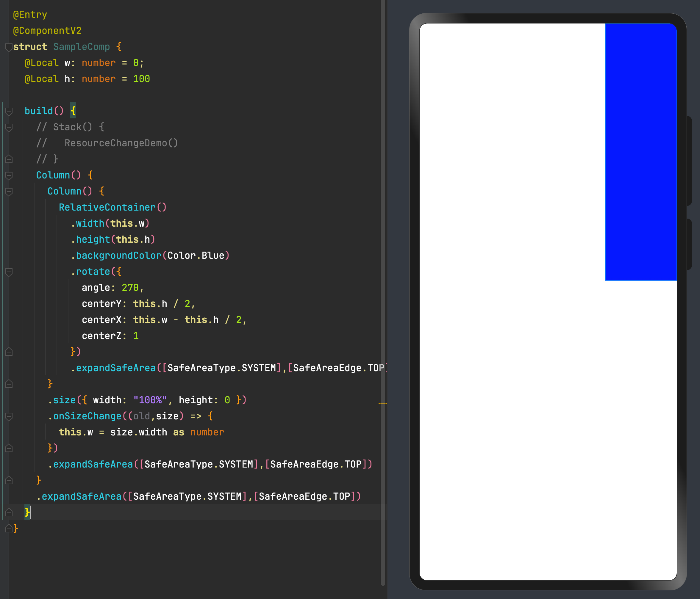Collapse the outer Column() block
This screenshot has height=599, width=700.
9,175
